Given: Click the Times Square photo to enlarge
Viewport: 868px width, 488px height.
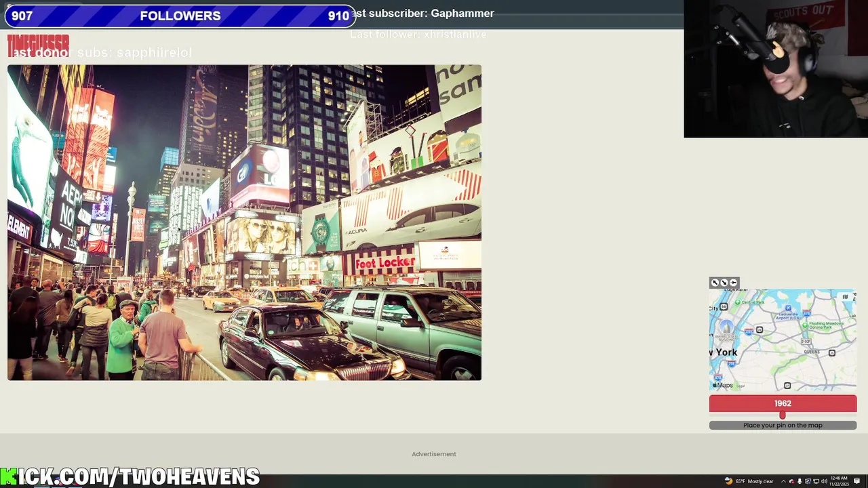Looking at the screenshot, I should [x=244, y=222].
